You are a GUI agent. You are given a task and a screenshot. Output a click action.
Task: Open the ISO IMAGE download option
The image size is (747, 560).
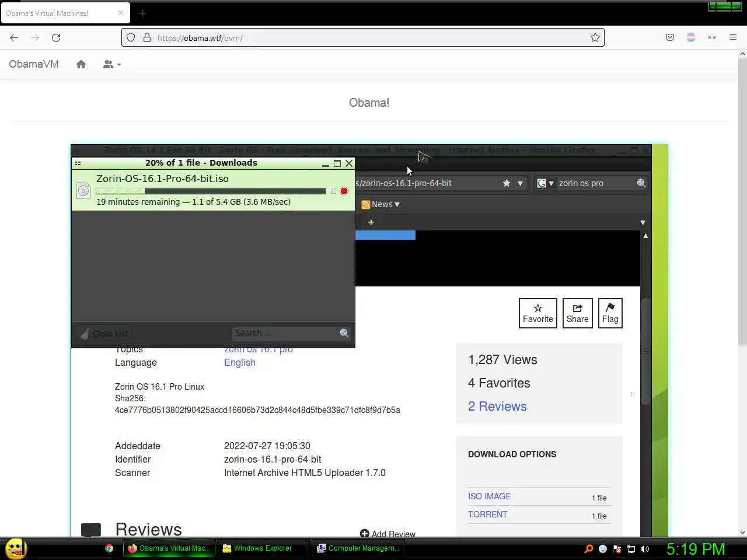point(489,496)
